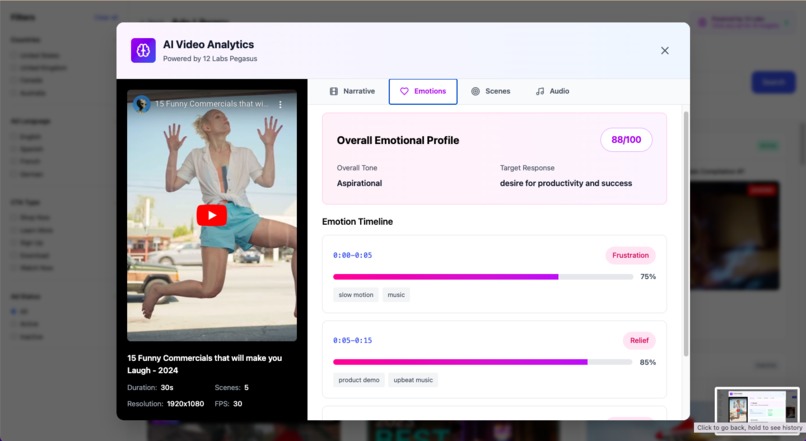Viewport: 806px width, 441px height.
Task: Click the "Overall Emotional Profile" heading
Action: [x=398, y=140]
